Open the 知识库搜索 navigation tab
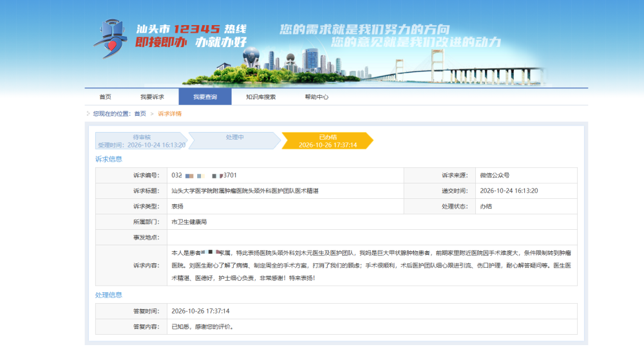This screenshot has width=644, height=356. coord(261,97)
